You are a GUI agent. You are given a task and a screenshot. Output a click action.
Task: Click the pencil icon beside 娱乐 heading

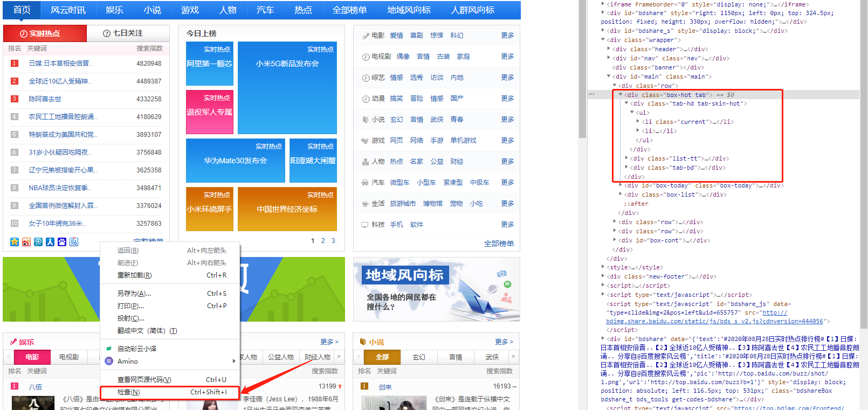tap(13, 342)
